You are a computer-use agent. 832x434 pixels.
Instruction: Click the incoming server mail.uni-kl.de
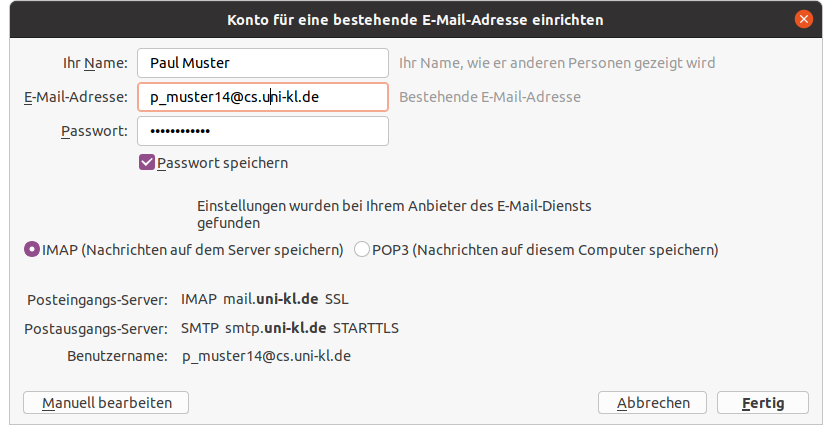point(271,299)
